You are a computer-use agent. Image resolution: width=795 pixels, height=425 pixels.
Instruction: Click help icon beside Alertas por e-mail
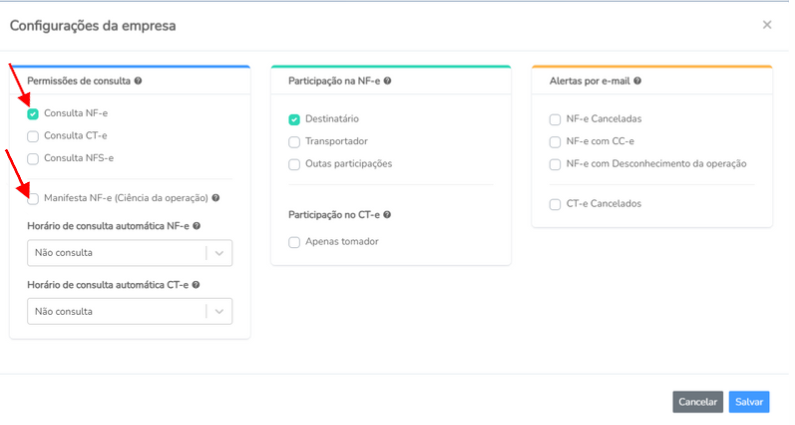click(637, 81)
